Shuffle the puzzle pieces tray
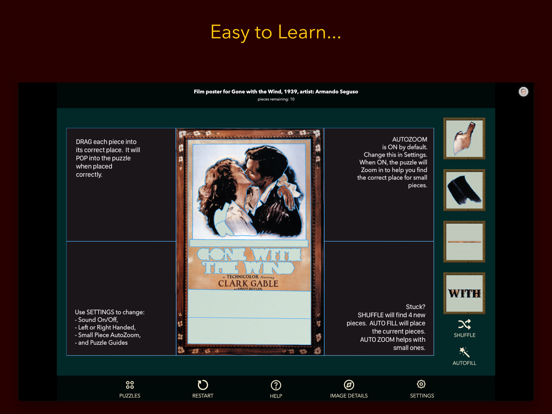This screenshot has width=552, height=414. tap(464, 328)
